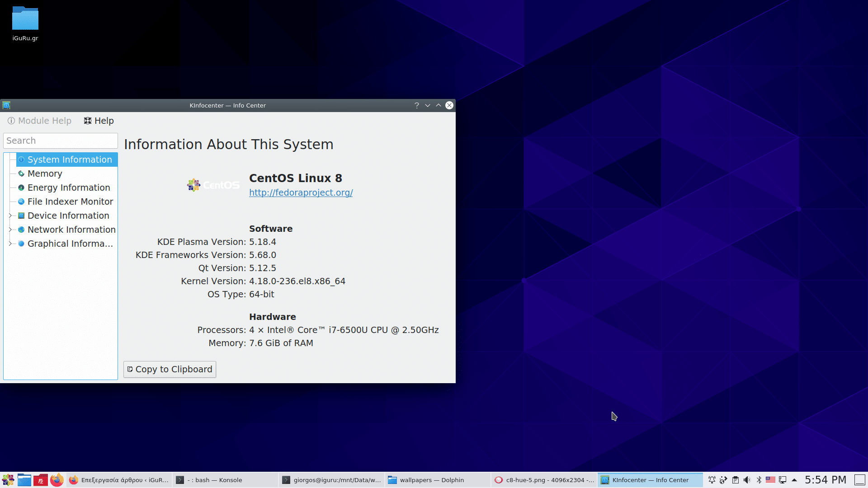
Task: Maximize the KInfocenter window
Action: (x=439, y=105)
